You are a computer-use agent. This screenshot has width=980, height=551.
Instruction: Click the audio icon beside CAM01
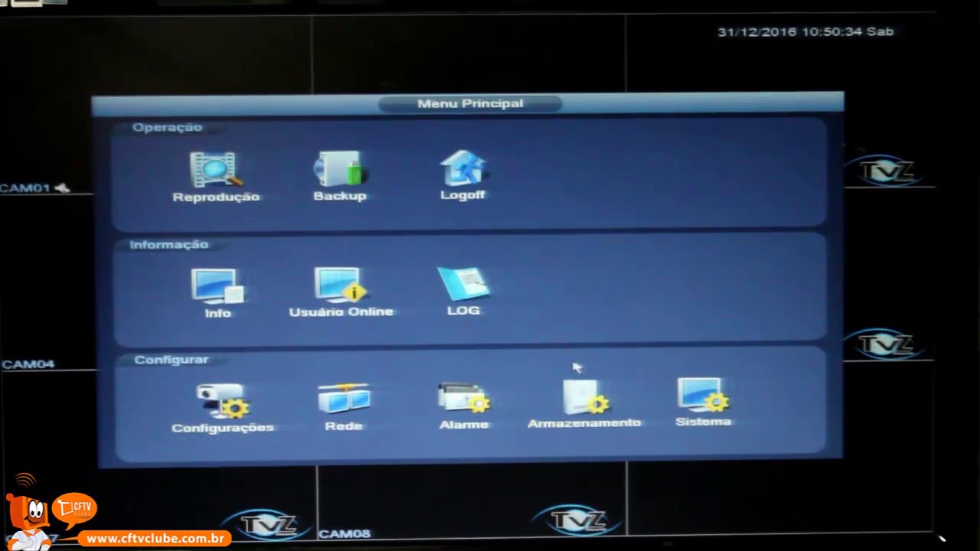62,187
